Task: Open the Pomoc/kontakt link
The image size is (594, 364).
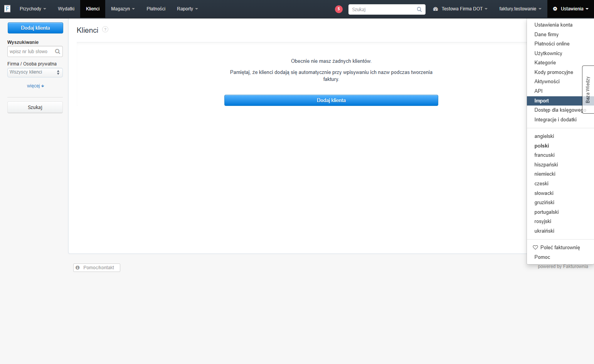Action: [x=97, y=268]
